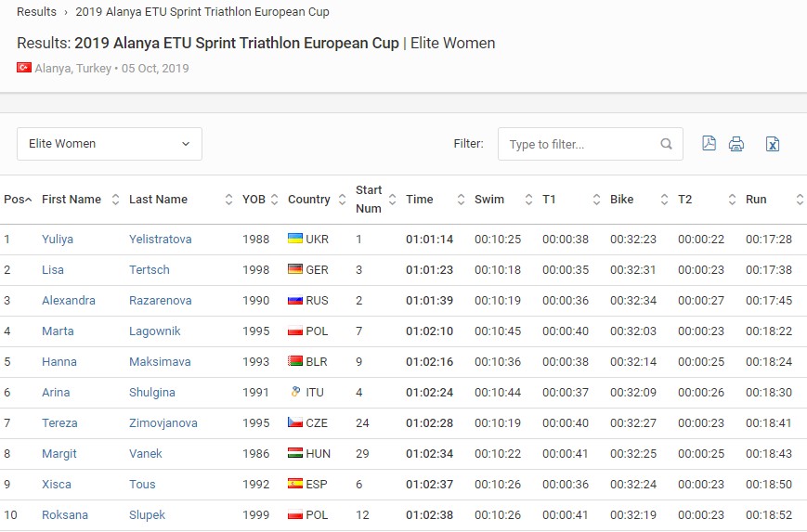Sort by Time column arrows
The width and height of the screenshot is (807, 532).
(x=461, y=200)
